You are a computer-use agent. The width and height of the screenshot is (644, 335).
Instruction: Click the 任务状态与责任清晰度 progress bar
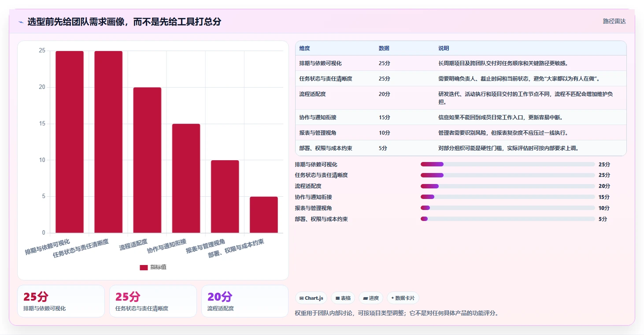tap(507, 175)
